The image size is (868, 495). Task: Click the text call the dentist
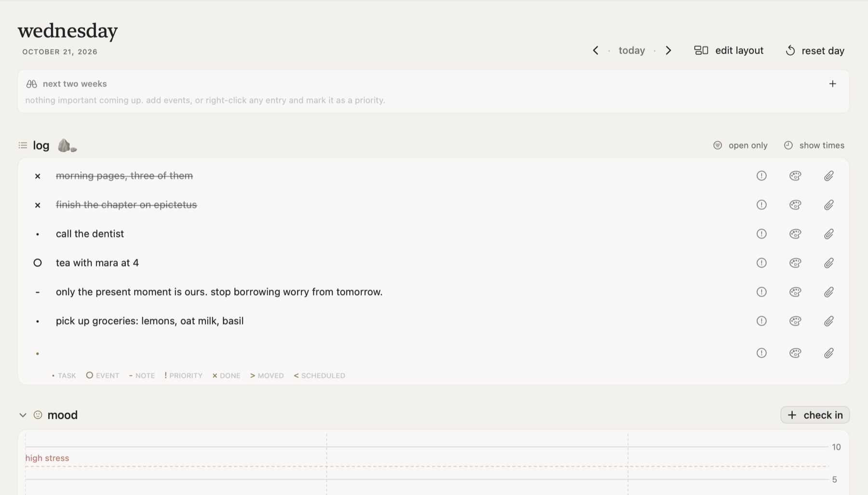tap(90, 234)
